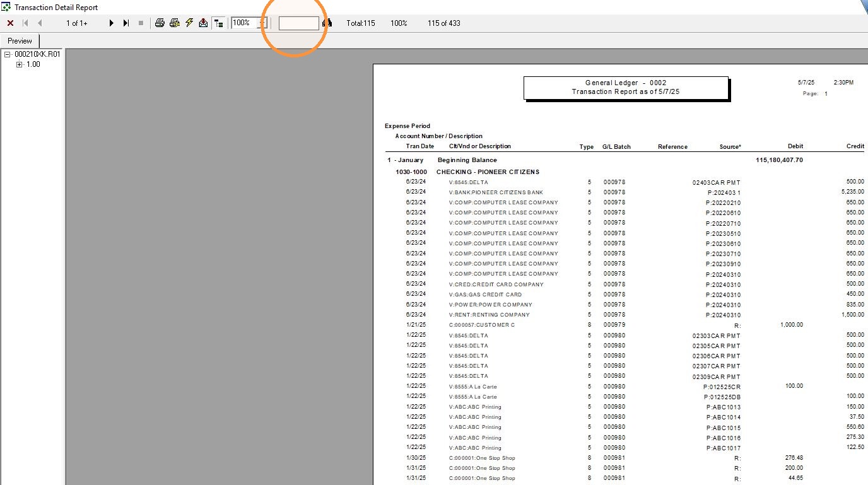Click source reference P:20220210
Viewport: 868px width, 485px height.
pos(723,202)
